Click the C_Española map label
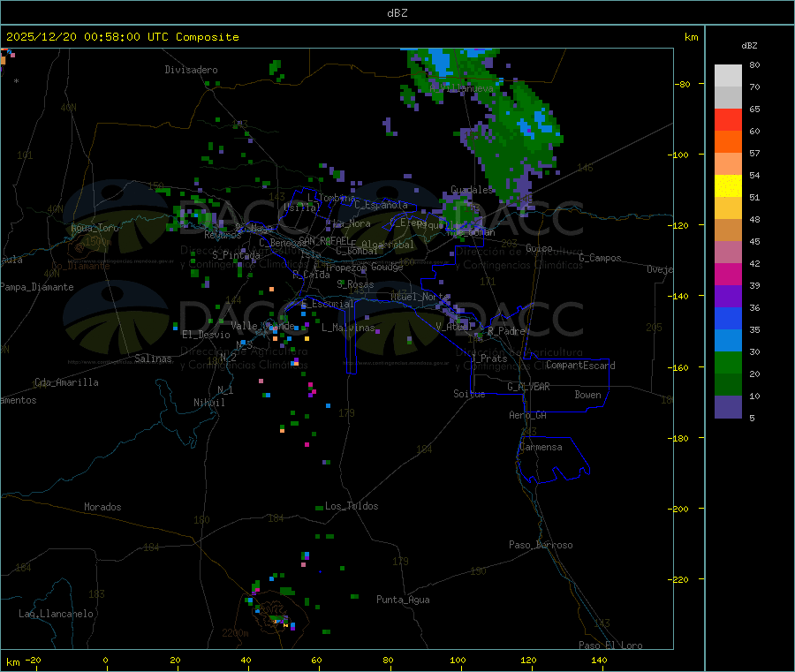The height and width of the screenshot is (672, 795). (382, 205)
